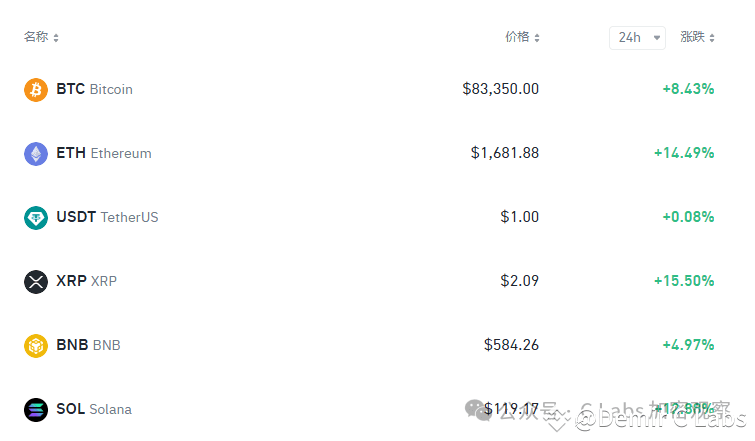Screen dimensions: 755x441
Task: Select the USDT TetherUS name
Action: 107,217
